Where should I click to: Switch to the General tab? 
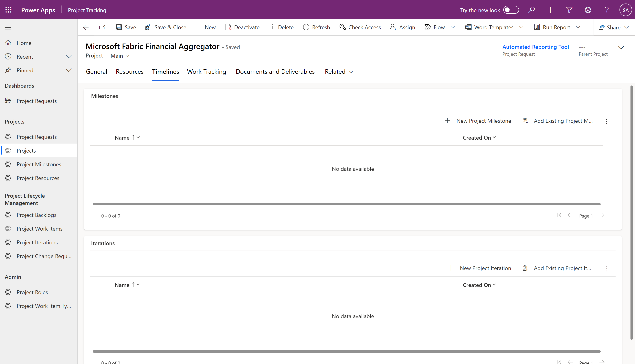(97, 72)
